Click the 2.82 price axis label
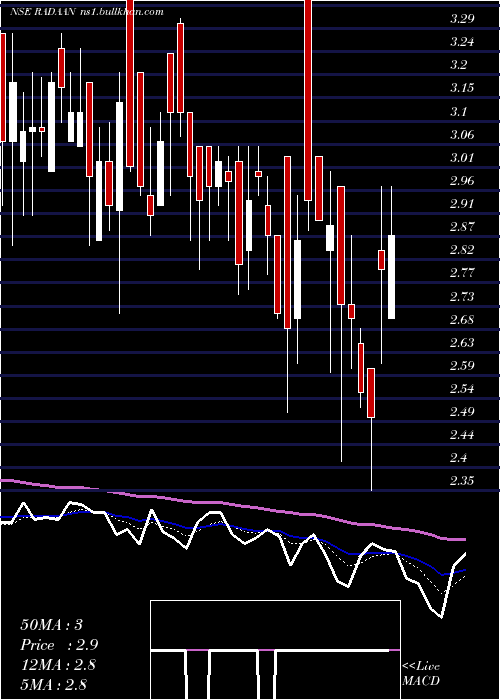 point(462,250)
